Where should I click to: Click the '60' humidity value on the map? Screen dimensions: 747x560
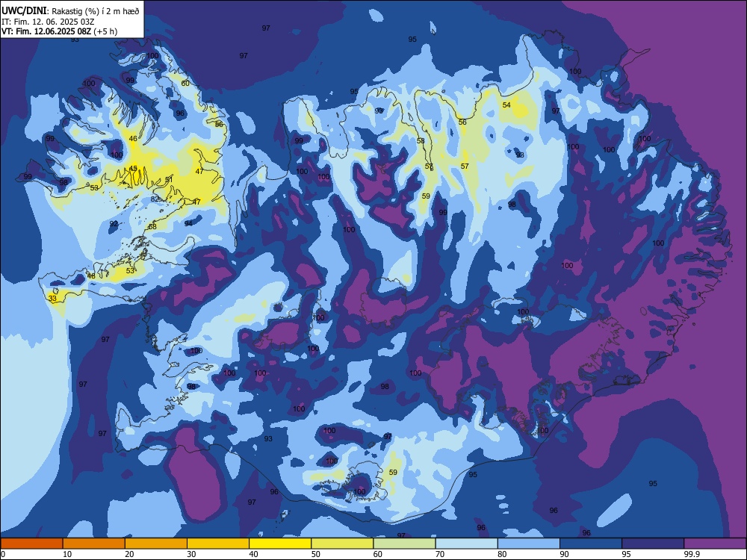(185, 84)
